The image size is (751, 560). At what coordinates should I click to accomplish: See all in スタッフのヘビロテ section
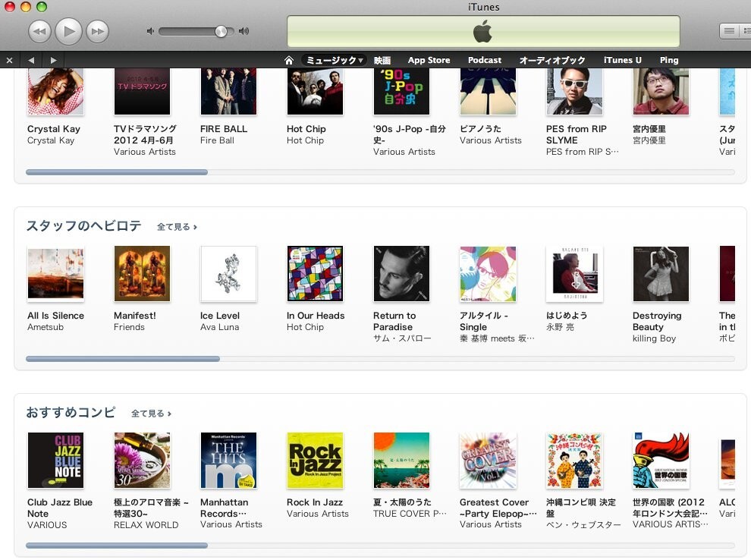177,227
